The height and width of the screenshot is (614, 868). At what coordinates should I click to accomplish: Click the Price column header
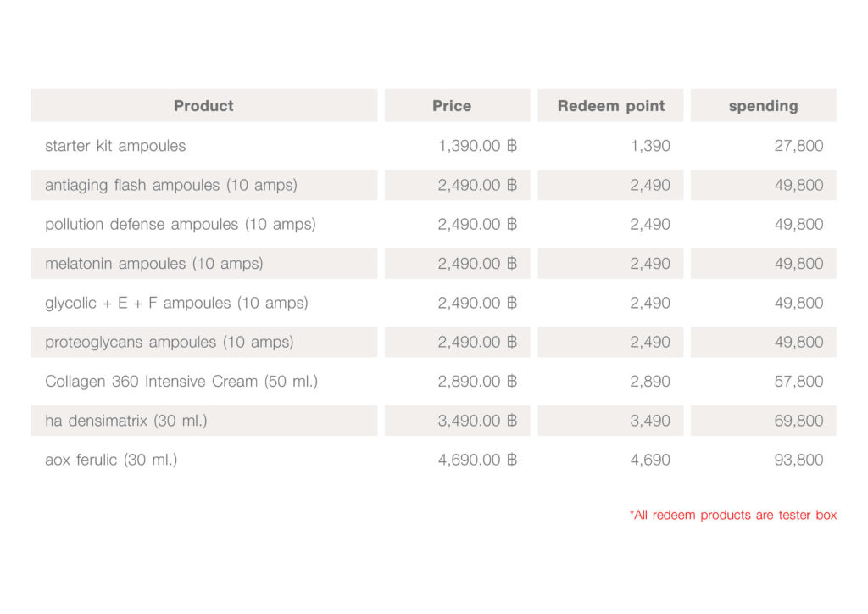pyautogui.click(x=452, y=106)
